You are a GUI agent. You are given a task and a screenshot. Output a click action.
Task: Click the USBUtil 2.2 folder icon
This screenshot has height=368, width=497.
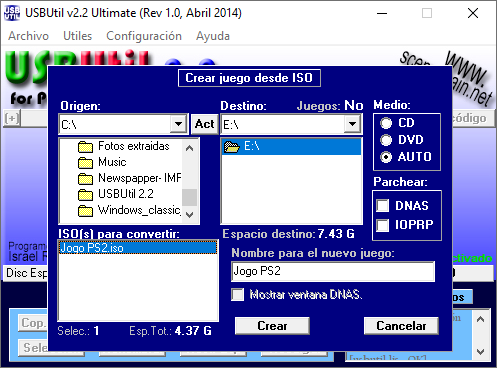point(85,194)
